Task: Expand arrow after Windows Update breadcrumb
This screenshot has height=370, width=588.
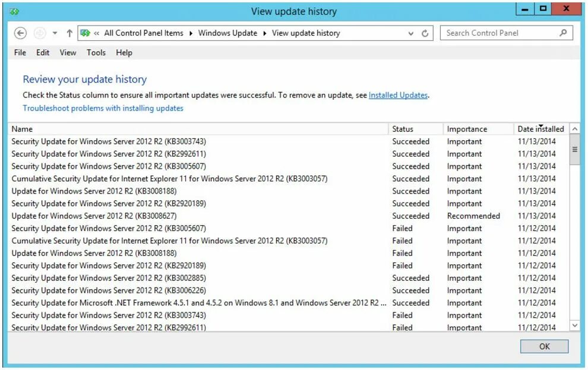Action: tap(265, 33)
